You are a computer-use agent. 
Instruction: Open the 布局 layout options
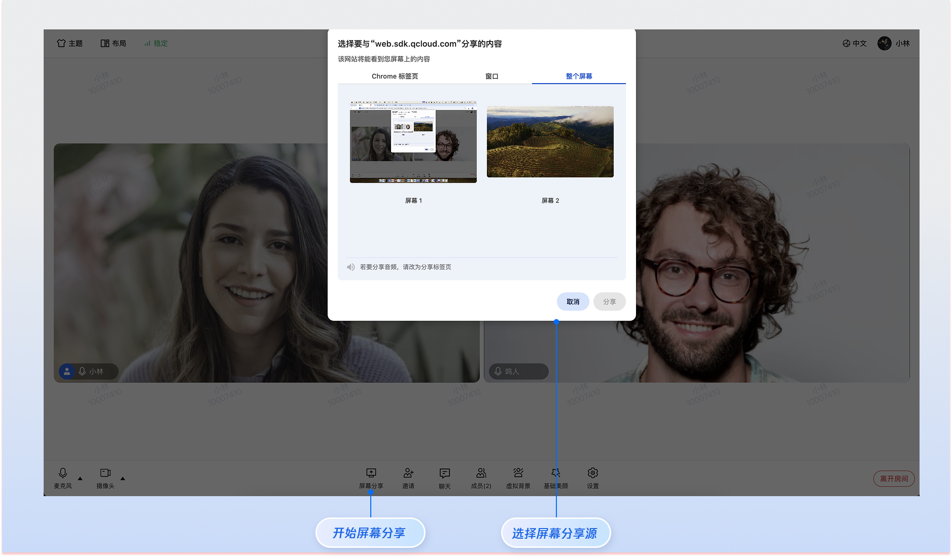pos(113,44)
